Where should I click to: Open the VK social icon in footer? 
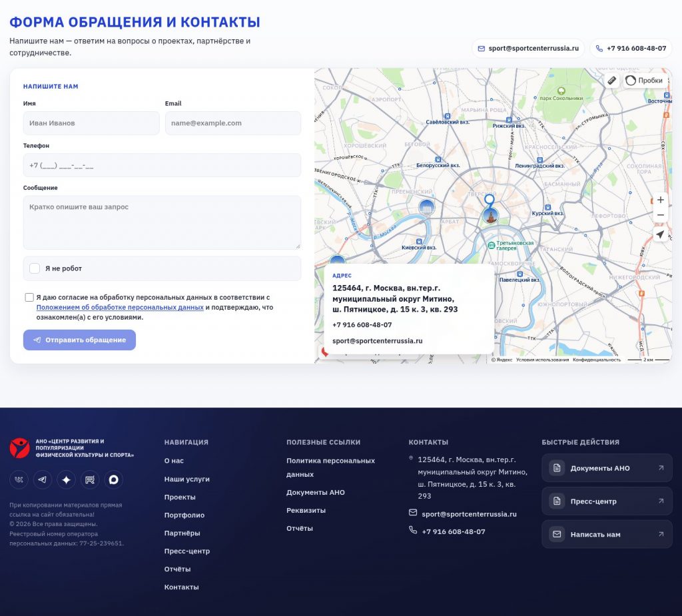pyautogui.click(x=19, y=479)
